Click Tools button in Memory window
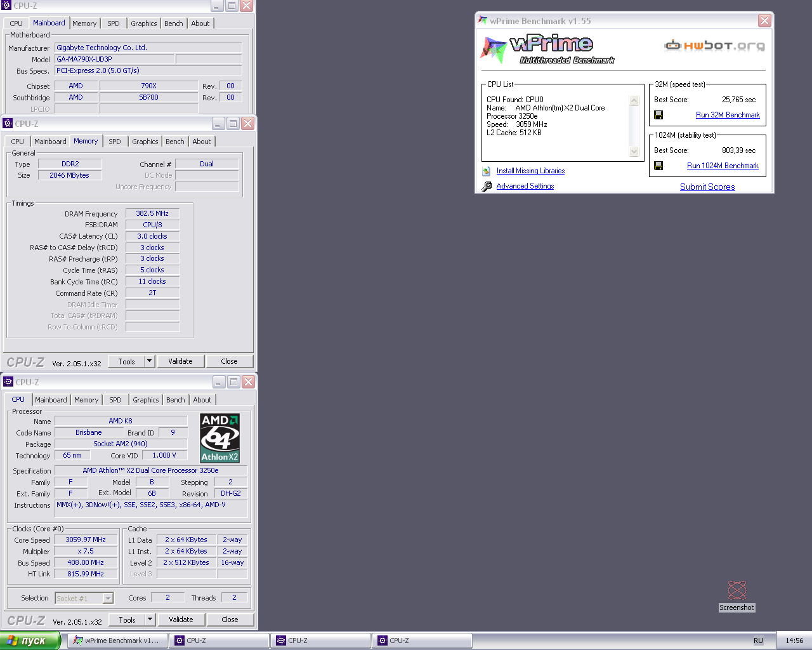The width and height of the screenshot is (812, 650). (x=126, y=361)
